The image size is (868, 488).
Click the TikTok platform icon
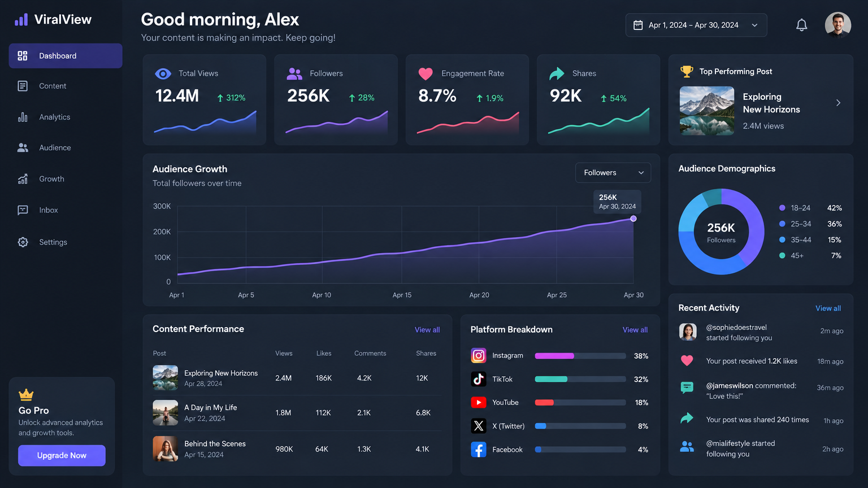coord(479,379)
